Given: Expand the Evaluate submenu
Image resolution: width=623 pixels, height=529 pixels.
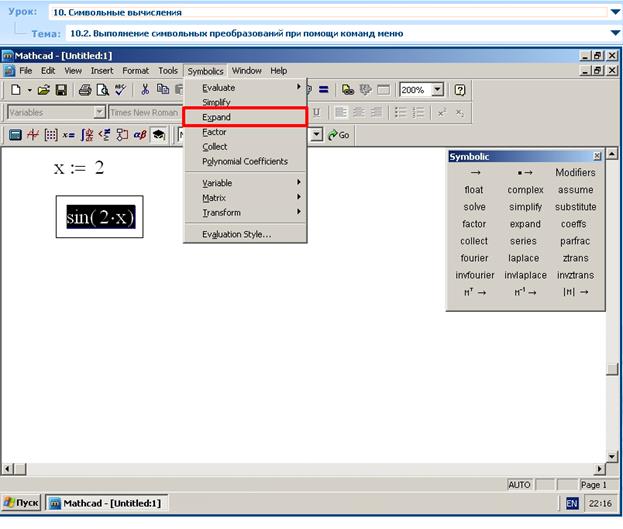Looking at the screenshot, I should point(245,87).
